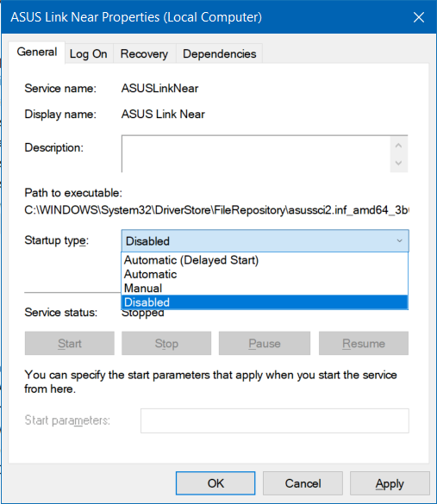Switch to the General tab
437x504 pixels.
coord(37,53)
